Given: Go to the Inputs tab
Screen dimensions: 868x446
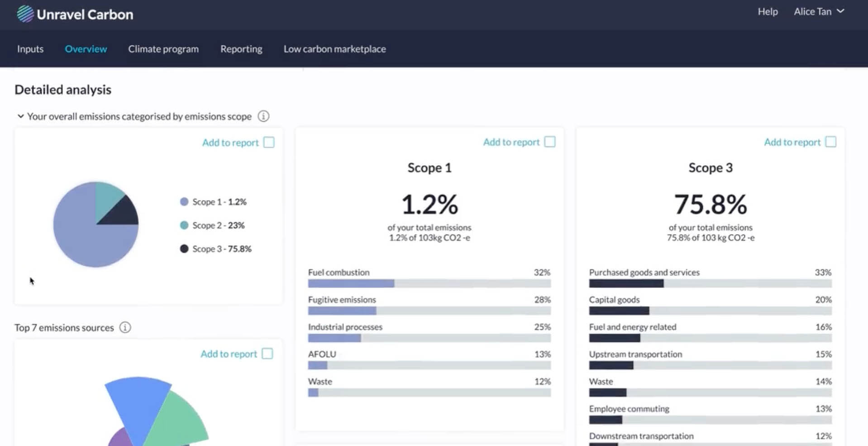Looking at the screenshot, I should (x=30, y=49).
